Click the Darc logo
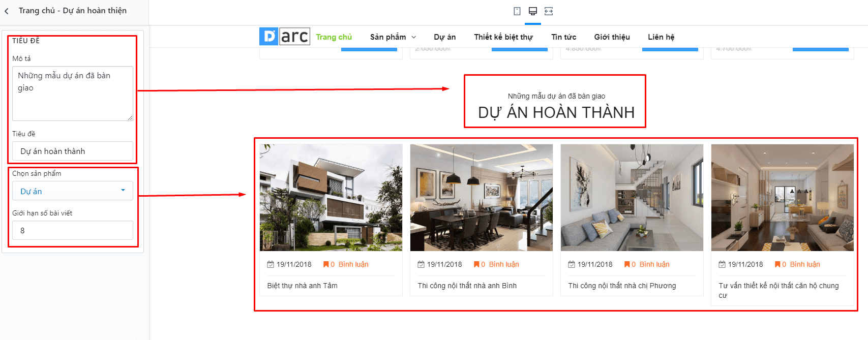Screen dimensions: 868x340 click(285, 37)
